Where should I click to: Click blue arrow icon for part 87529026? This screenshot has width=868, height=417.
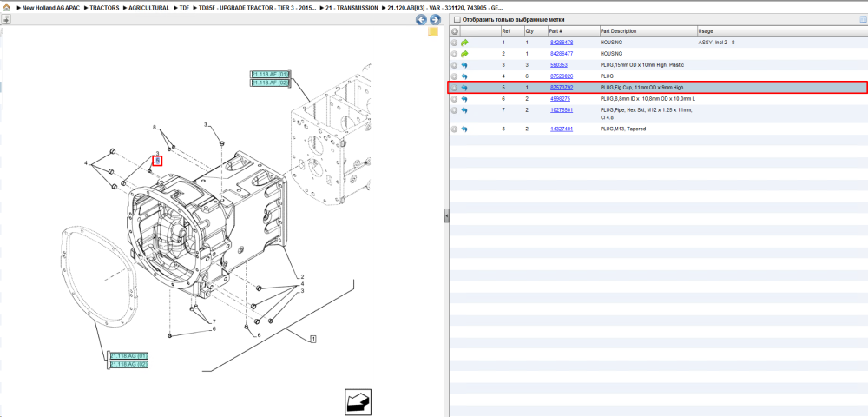click(464, 76)
